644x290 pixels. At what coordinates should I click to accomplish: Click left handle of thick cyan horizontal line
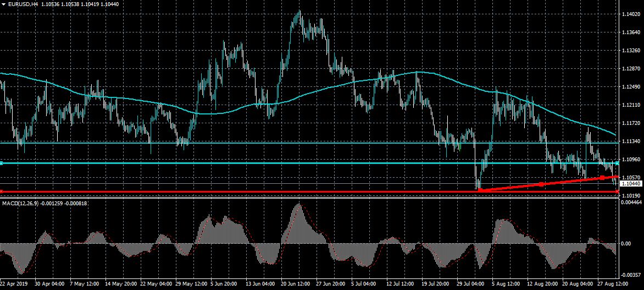coord(2,163)
